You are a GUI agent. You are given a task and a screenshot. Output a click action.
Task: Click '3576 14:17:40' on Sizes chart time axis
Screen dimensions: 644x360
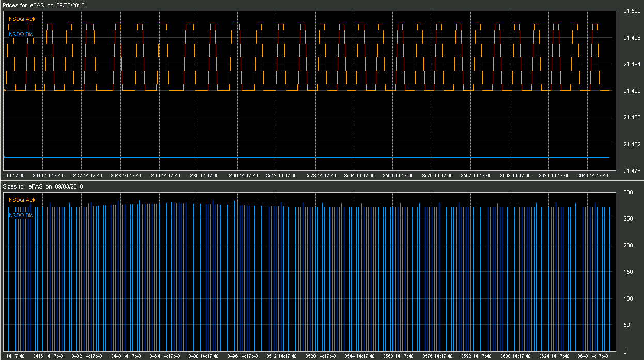437,356
